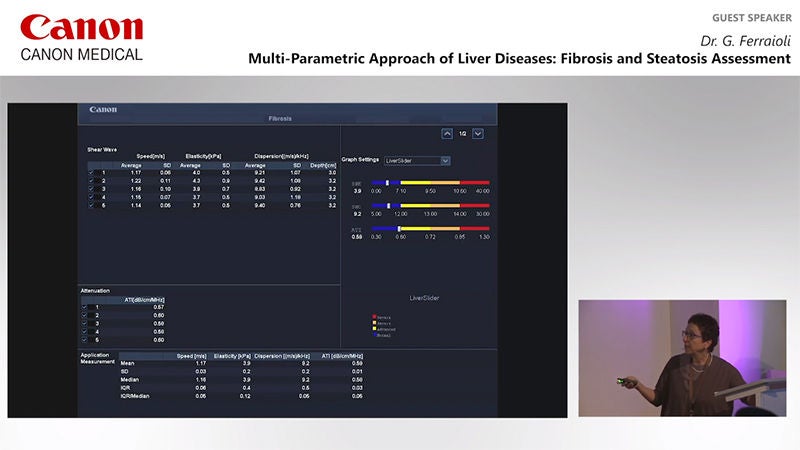Open the Graph Settings LiverSlider dropdown
The width and height of the screenshot is (800, 450).
tap(417, 161)
